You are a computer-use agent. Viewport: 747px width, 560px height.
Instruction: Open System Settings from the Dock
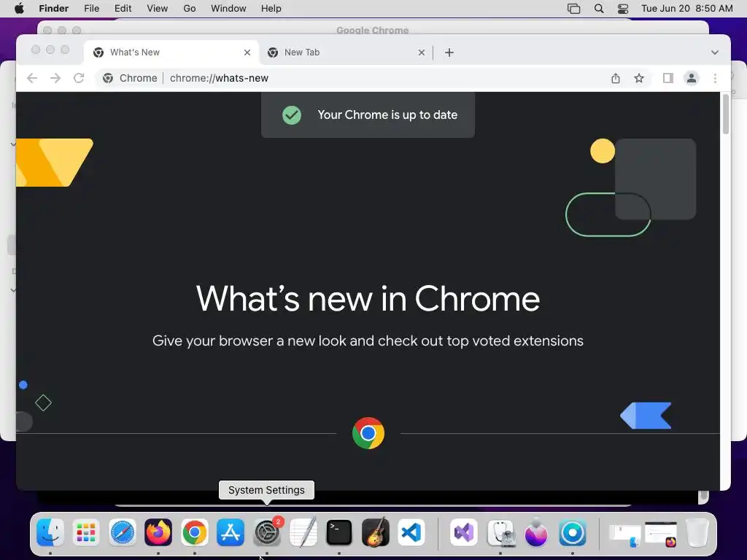(267, 532)
